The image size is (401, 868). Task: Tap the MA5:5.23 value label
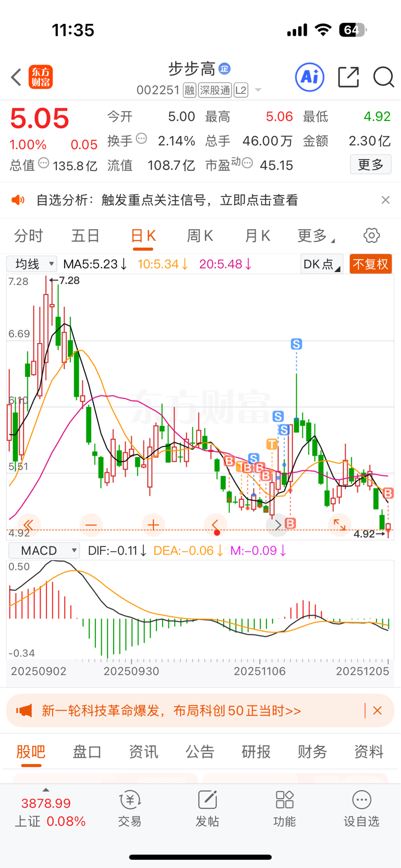point(95,264)
